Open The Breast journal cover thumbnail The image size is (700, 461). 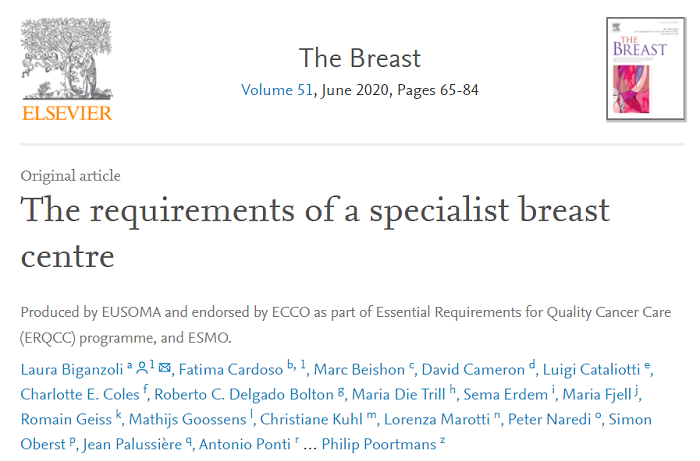tap(645, 69)
